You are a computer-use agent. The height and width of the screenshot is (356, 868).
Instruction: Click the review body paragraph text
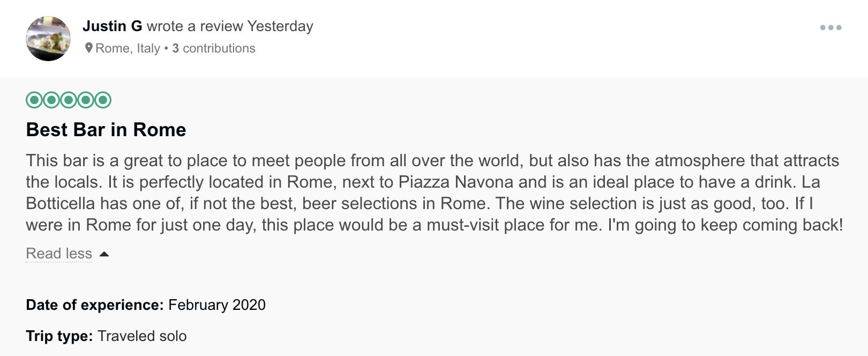[435, 192]
